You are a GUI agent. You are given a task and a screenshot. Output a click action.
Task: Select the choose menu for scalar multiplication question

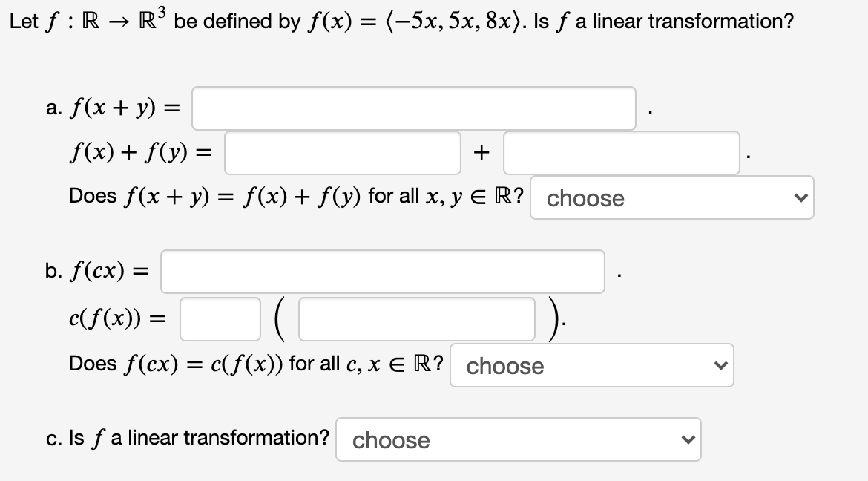click(x=590, y=365)
